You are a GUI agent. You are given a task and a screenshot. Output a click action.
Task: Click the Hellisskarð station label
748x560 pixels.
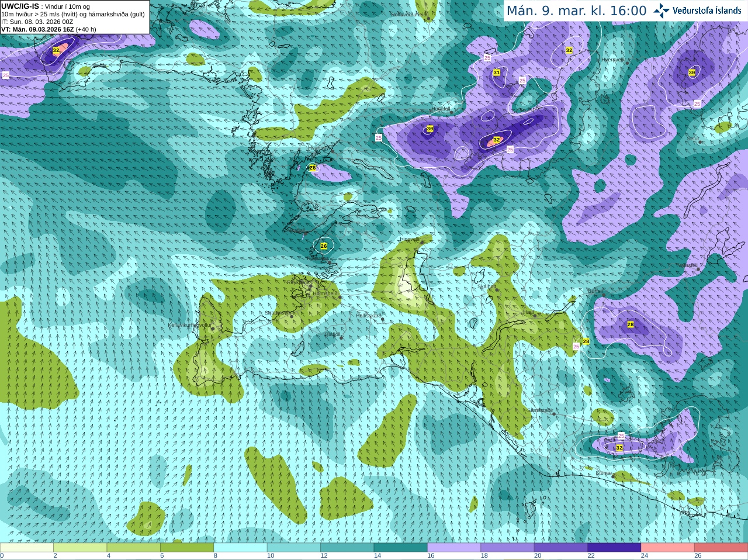click(x=369, y=315)
